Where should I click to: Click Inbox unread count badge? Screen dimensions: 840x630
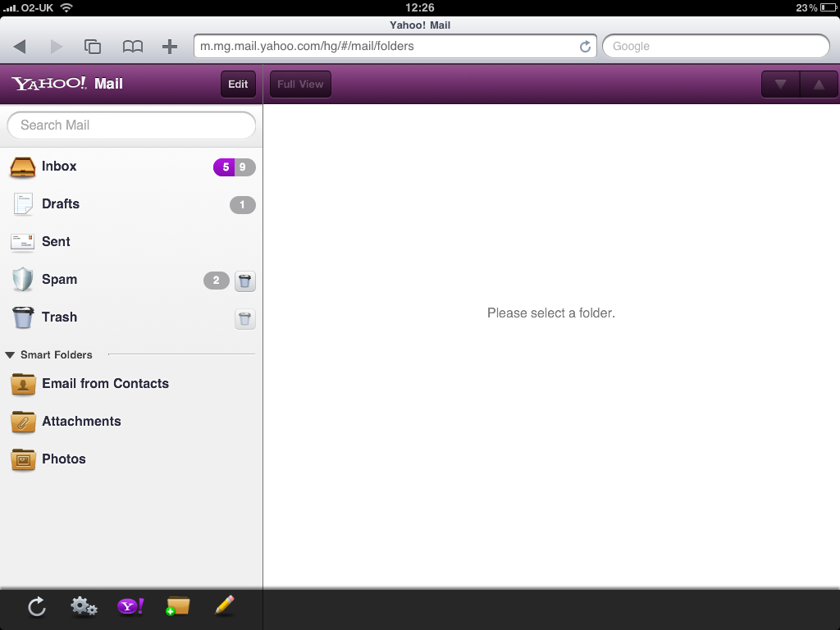pyautogui.click(x=225, y=167)
